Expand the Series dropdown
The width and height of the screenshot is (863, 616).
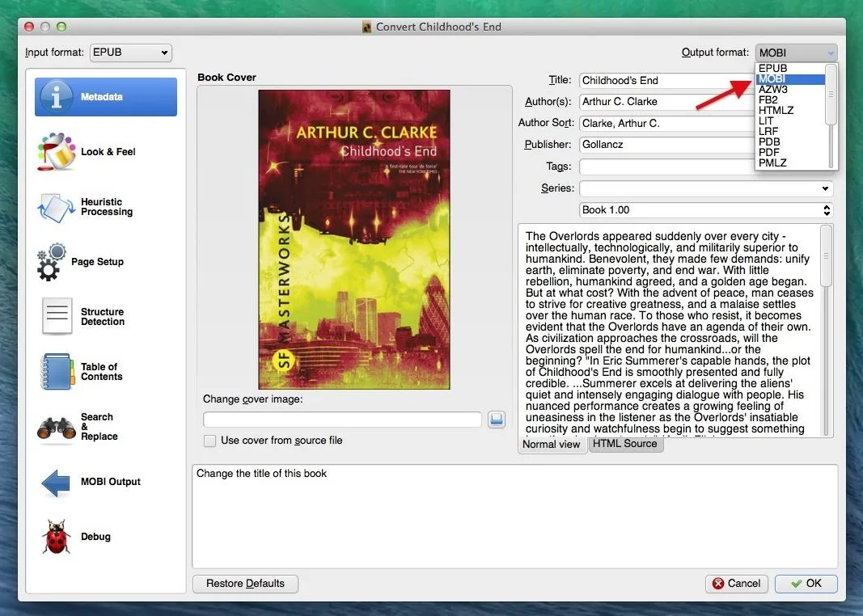(825, 188)
